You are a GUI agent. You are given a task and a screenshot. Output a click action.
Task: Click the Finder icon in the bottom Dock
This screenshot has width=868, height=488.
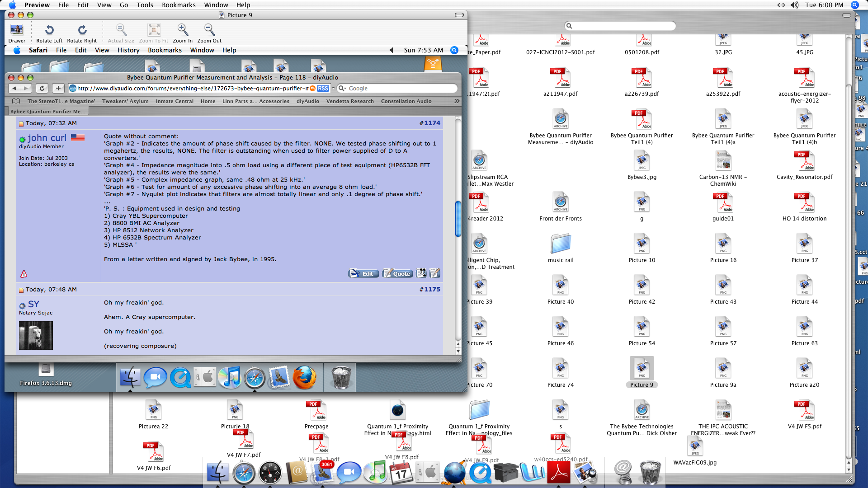[217, 473]
